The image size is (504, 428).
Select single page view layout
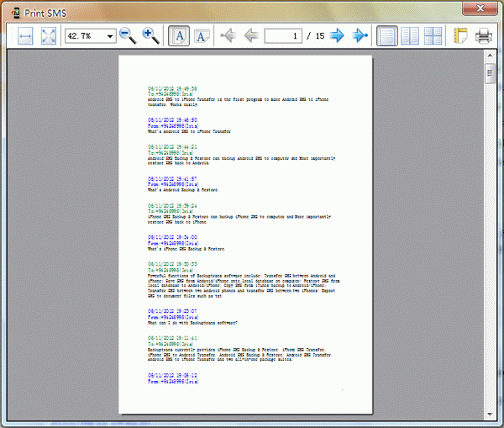(x=387, y=36)
